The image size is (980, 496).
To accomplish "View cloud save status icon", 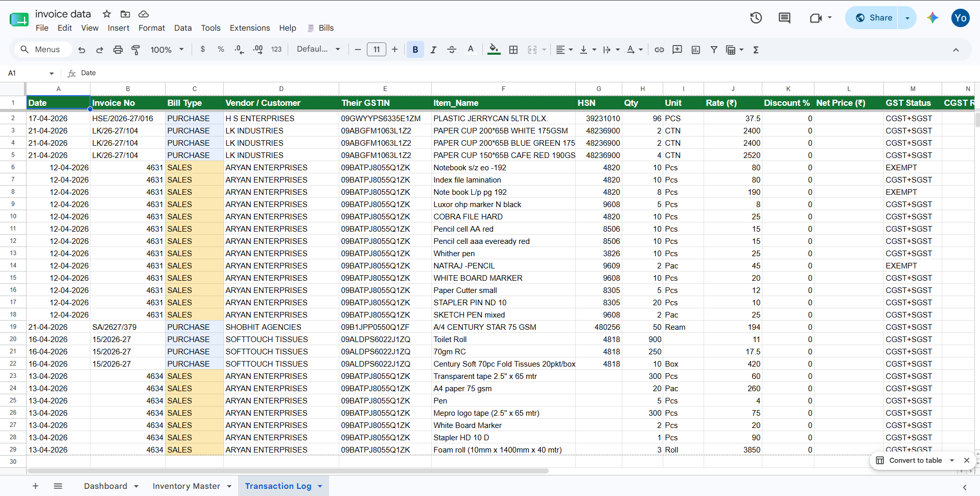I will pos(144,14).
